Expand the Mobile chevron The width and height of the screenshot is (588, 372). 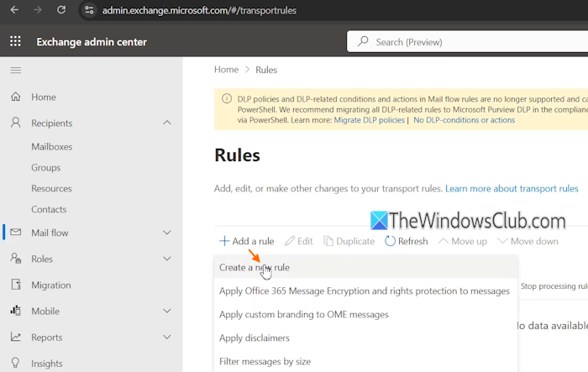pos(167,311)
